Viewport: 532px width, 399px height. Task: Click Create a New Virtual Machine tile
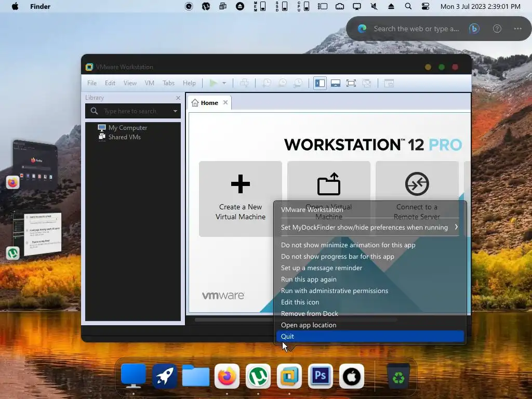pyautogui.click(x=241, y=199)
